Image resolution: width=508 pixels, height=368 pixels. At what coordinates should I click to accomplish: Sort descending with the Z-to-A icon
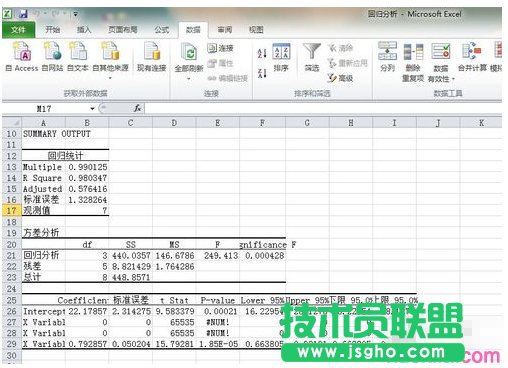tap(262, 73)
